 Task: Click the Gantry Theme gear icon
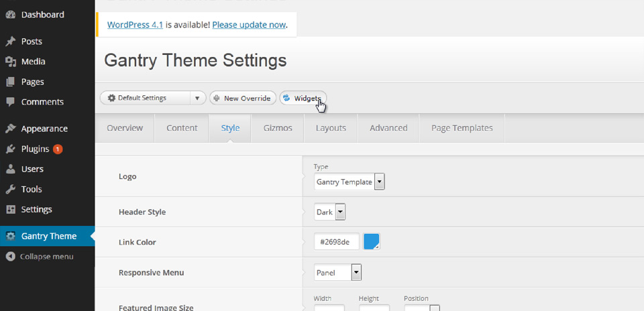pos(11,236)
